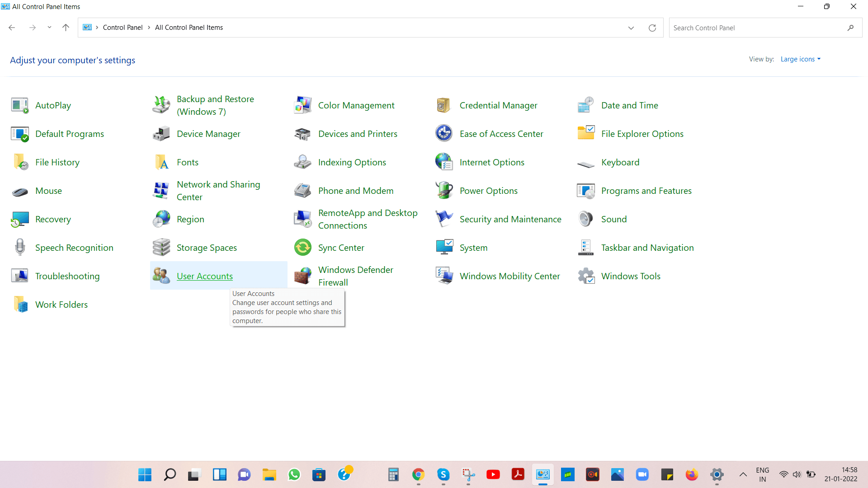Open Network and Sharing Center
This screenshot has width=868, height=488.
(x=217, y=190)
